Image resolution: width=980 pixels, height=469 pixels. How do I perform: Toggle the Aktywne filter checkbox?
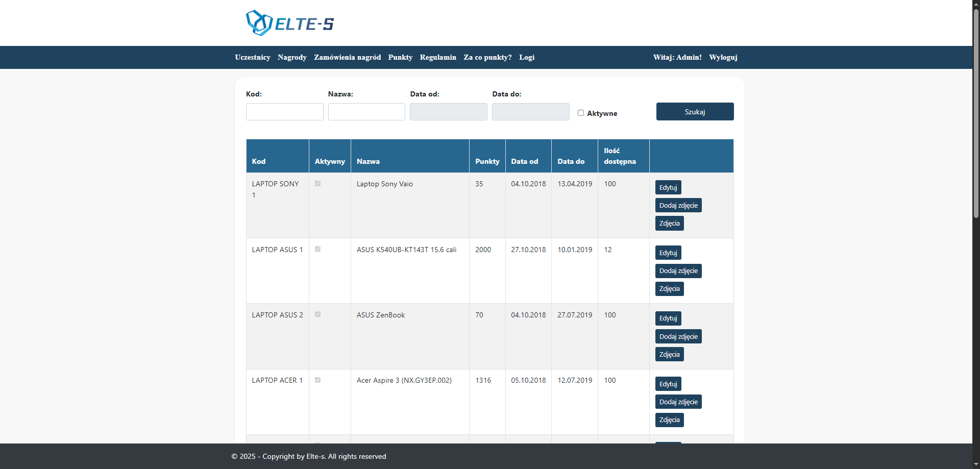pos(581,113)
